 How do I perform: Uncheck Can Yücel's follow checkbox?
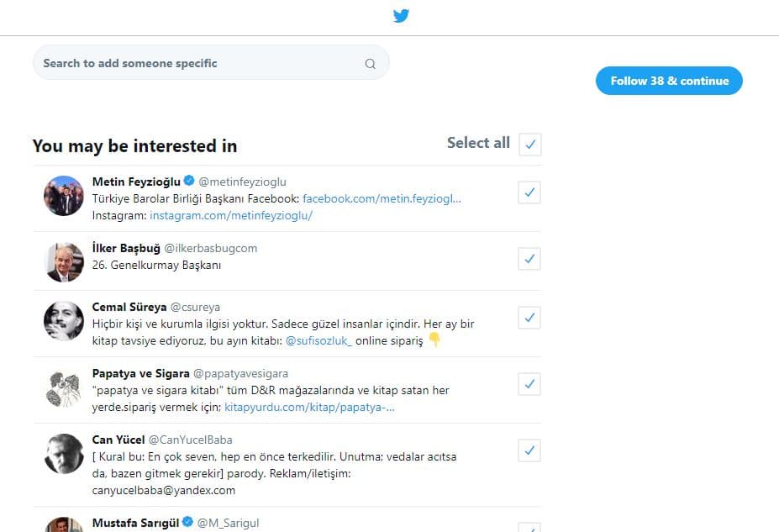[x=529, y=450]
